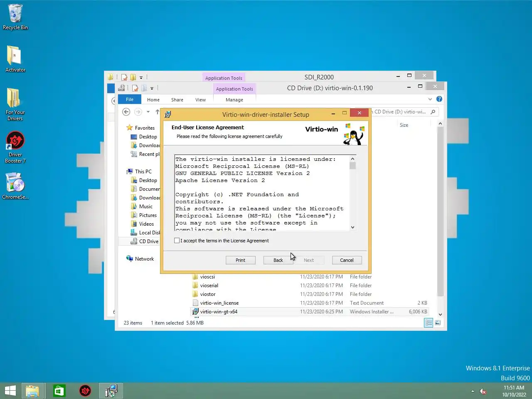Switch to the Home ribbon tab
The height and width of the screenshot is (399, 532).
tap(153, 100)
